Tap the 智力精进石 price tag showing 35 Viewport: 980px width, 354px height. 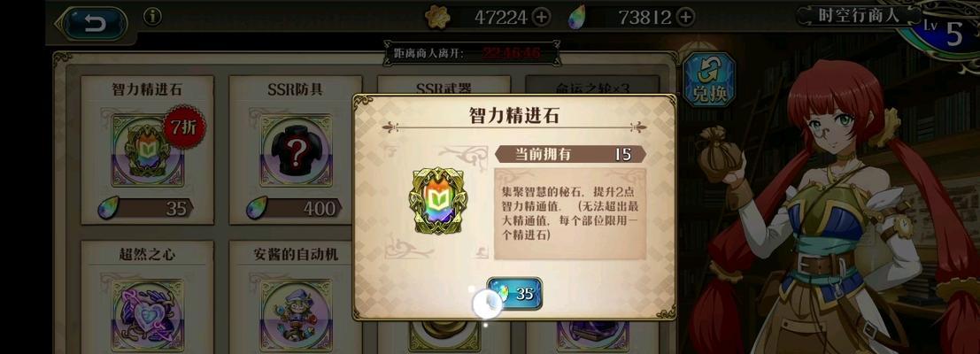[146, 208]
